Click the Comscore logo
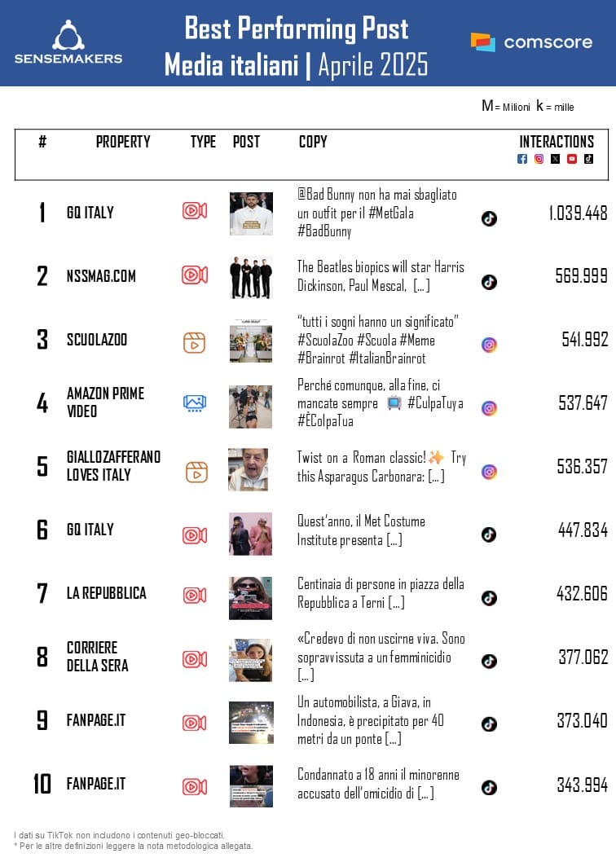The width and height of the screenshot is (616, 862). click(x=531, y=42)
